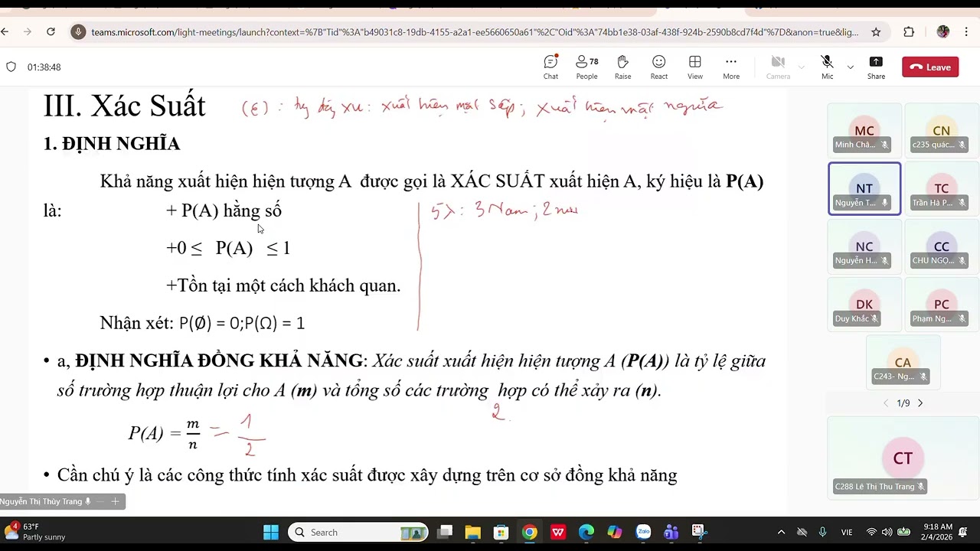
Task: Open Microsoft Teams from the taskbar
Action: [x=671, y=533]
